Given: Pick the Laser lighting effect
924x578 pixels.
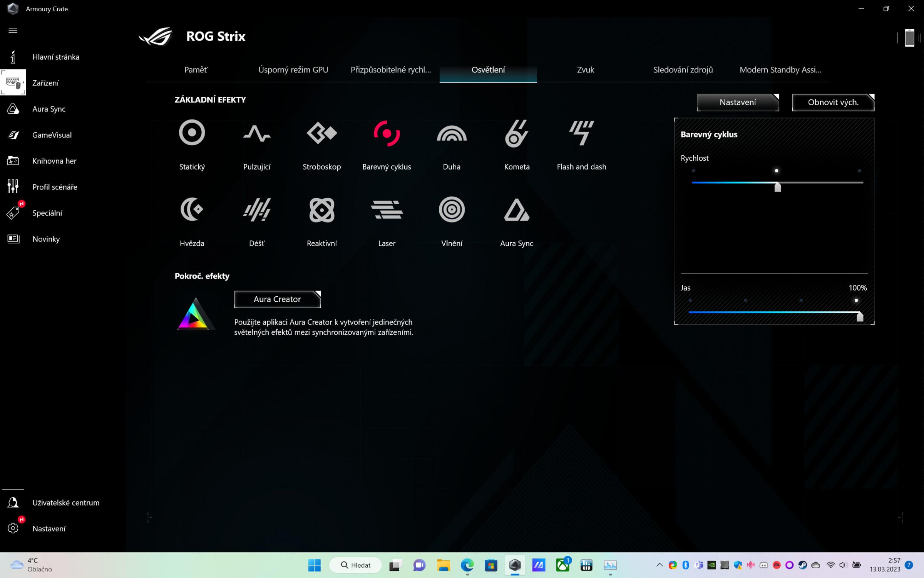Looking at the screenshot, I should pyautogui.click(x=387, y=209).
